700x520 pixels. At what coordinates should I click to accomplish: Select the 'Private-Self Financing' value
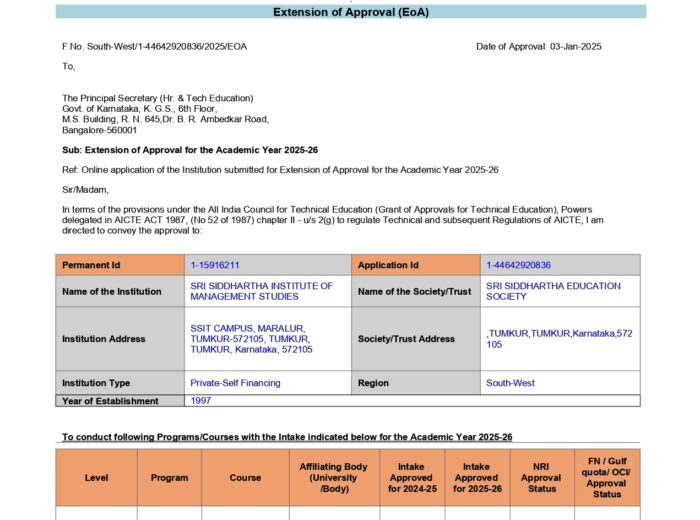click(x=235, y=383)
